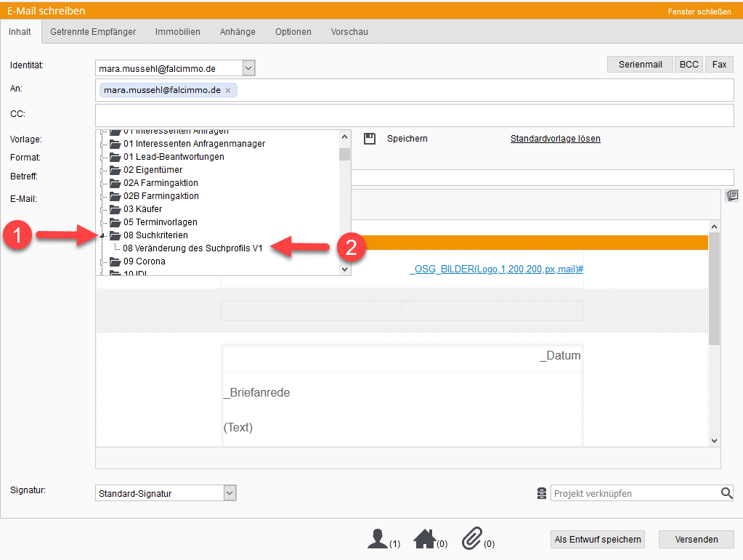
Task: Click the Standardvorlage lösen link
Action: pyautogui.click(x=555, y=139)
